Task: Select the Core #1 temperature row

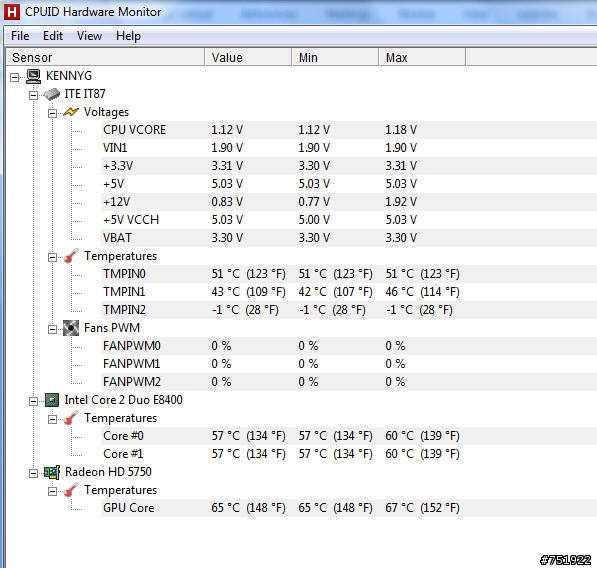Action: pyautogui.click(x=348, y=454)
